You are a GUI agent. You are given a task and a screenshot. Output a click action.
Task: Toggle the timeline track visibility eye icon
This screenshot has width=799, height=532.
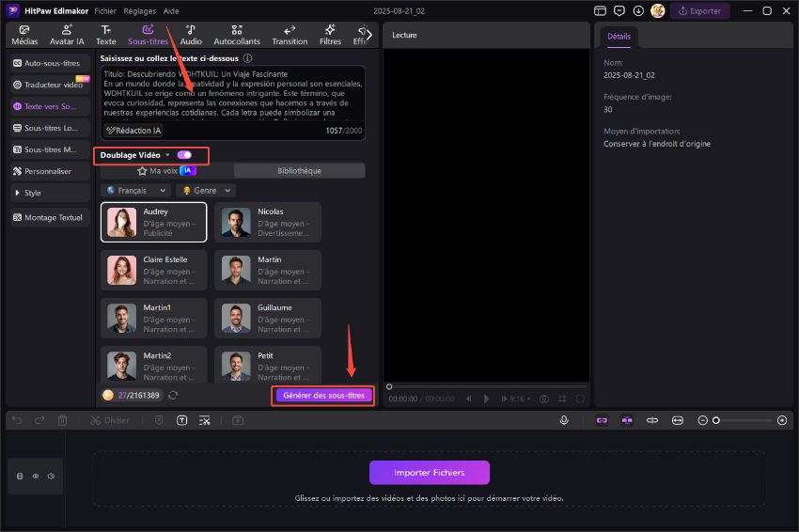36,476
